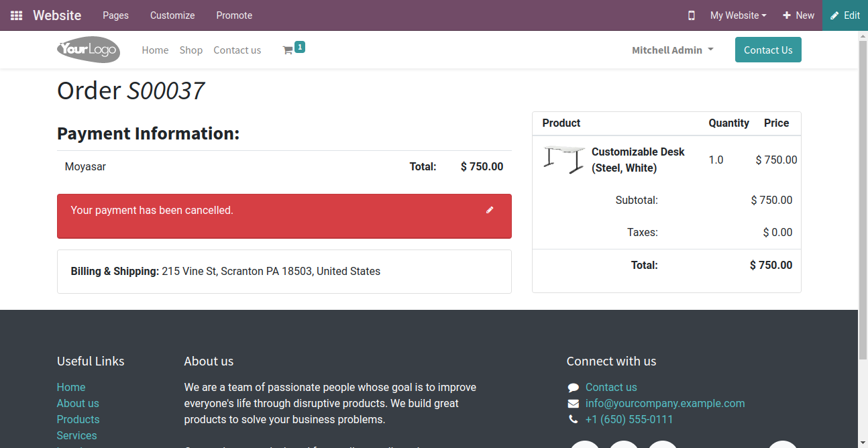This screenshot has height=448, width=868.
Task: Click the page vertical scrollbar
Action: coord(863,201)
